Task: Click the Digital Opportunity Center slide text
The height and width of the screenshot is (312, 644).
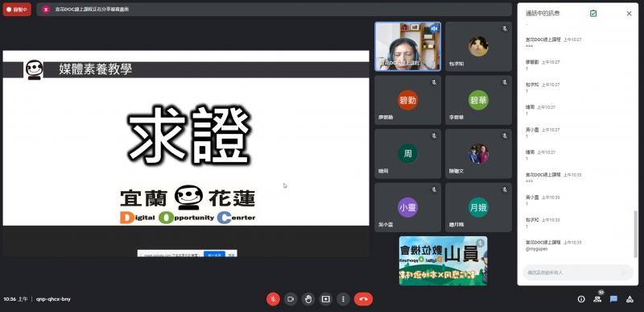Action: 188,218
